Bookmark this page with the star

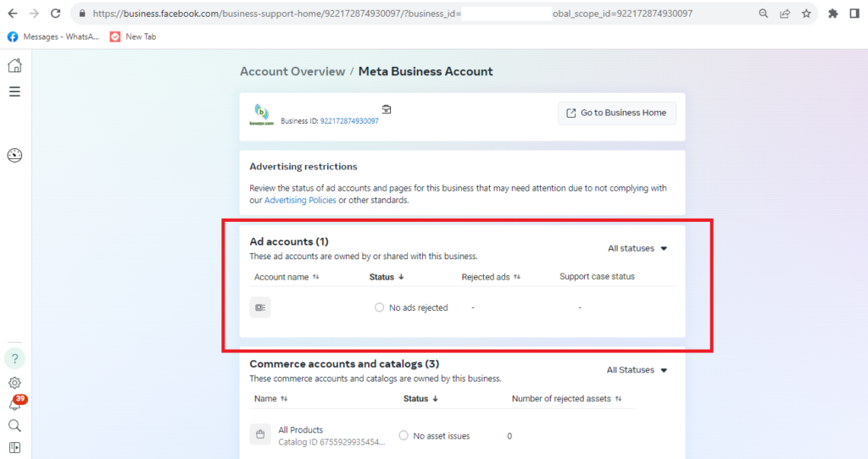[x=807, y=14]
